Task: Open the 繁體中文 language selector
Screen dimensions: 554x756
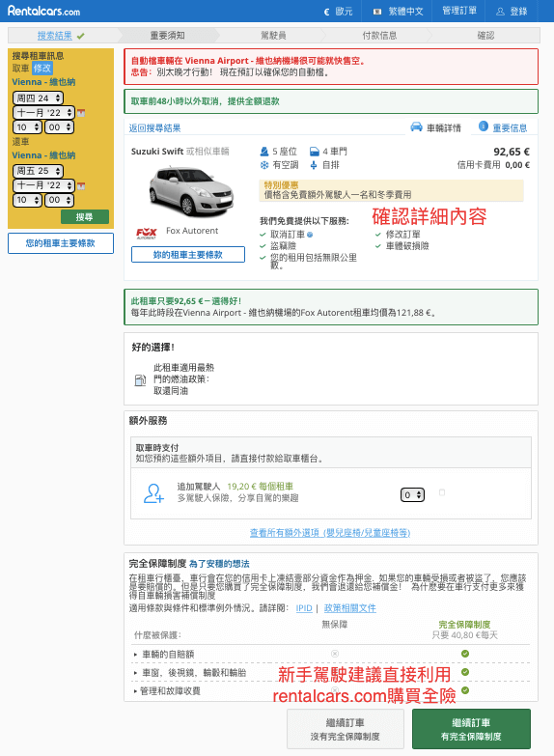Action: pyautogui.click(x=399, y=11)
